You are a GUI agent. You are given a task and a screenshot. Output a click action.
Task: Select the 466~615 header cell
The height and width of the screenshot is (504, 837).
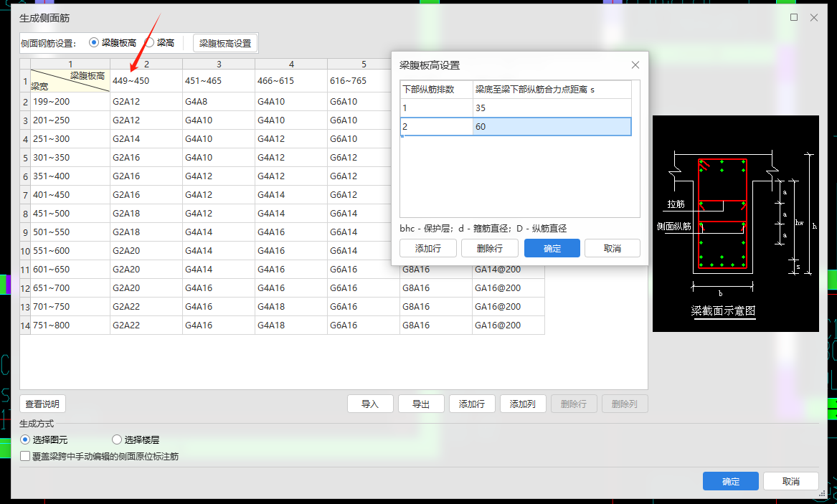tap(291, 81)
